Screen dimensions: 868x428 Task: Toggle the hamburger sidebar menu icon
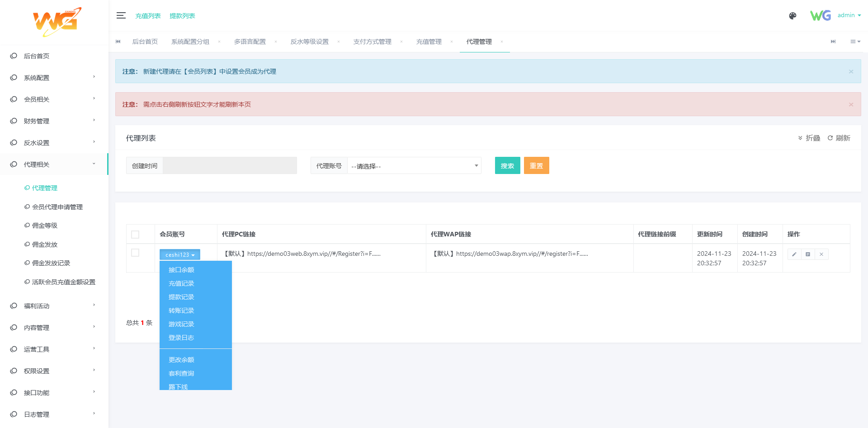[x=121, y=16]
